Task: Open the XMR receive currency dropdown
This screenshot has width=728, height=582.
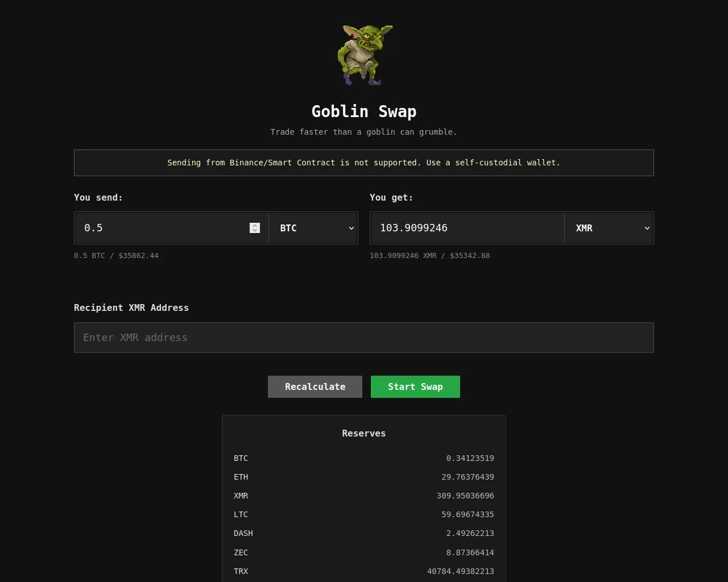Action: (609, 228)
